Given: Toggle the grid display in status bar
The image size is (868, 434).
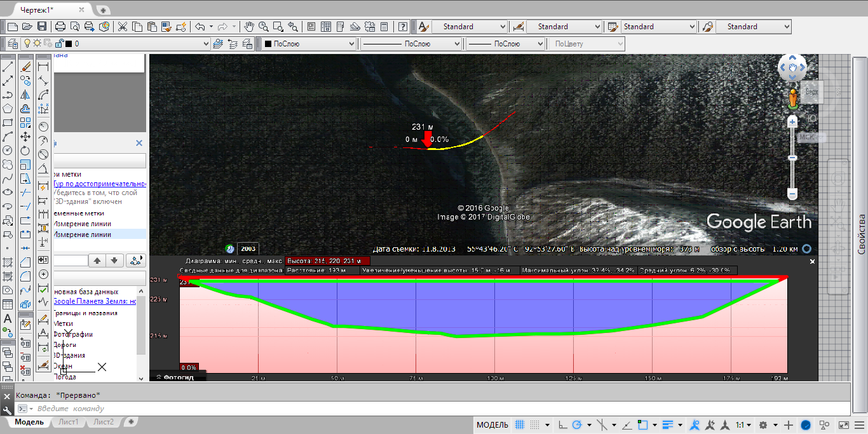Looking at the screenshot, I should pyautogui.click(x=519, y=425).
